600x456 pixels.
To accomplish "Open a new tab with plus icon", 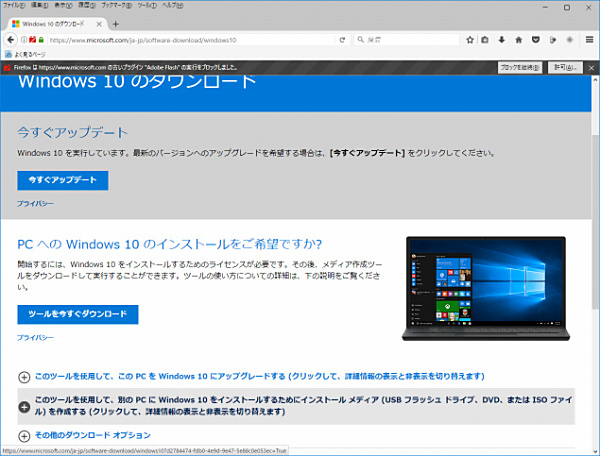I will (x=115, y=24).
